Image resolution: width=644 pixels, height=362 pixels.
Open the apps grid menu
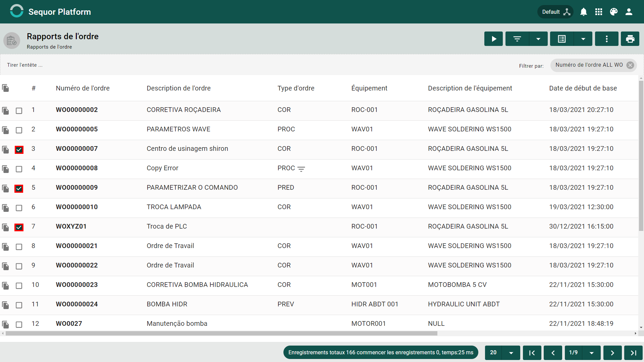coord(599,12)
